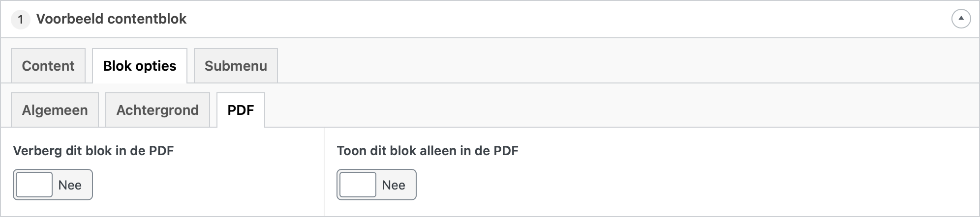980x217 pixels.
Task: Enable Verberg dit blok in de PDF
Action: pyautogui.click(x=53, y=185)
